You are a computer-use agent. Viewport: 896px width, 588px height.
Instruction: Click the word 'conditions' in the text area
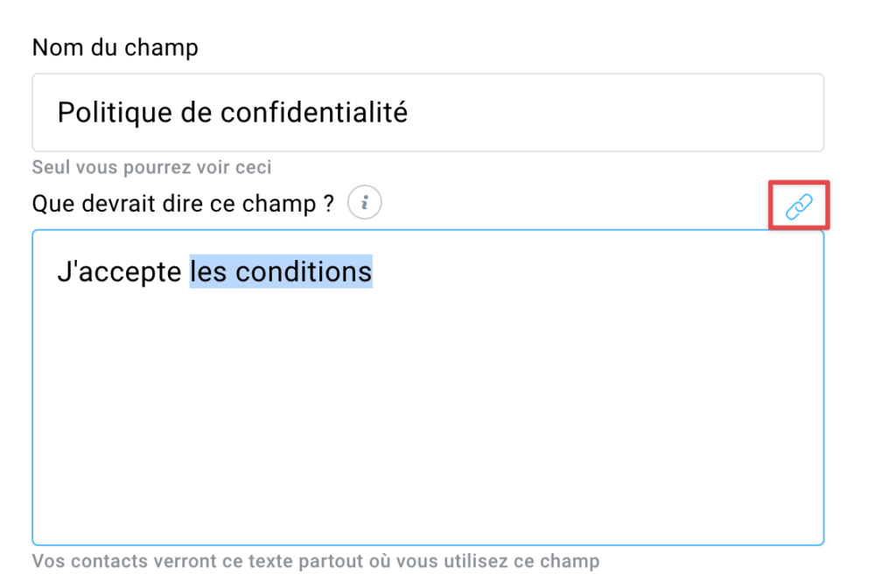pyautogui.click(x=304, y=271)
